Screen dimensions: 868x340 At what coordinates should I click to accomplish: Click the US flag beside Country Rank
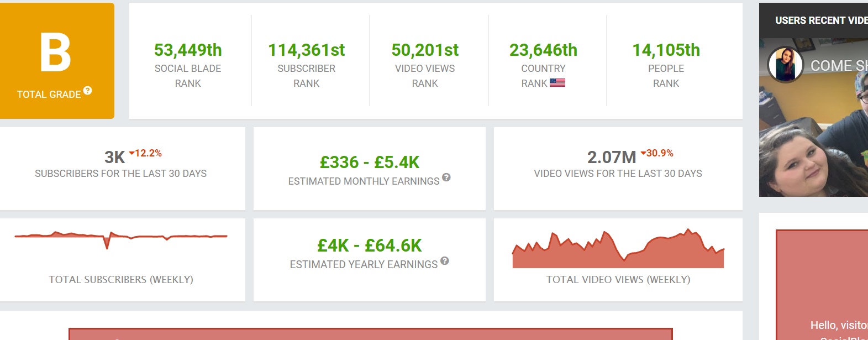(557, 83)
